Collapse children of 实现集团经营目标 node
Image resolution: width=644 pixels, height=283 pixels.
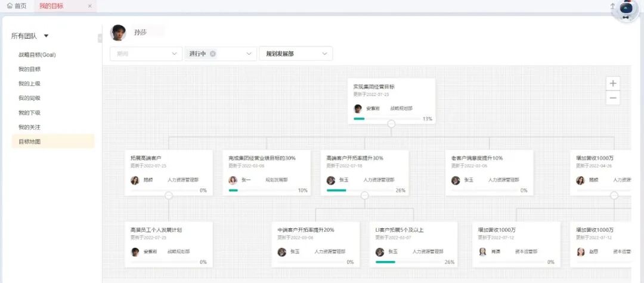[391, 123]
